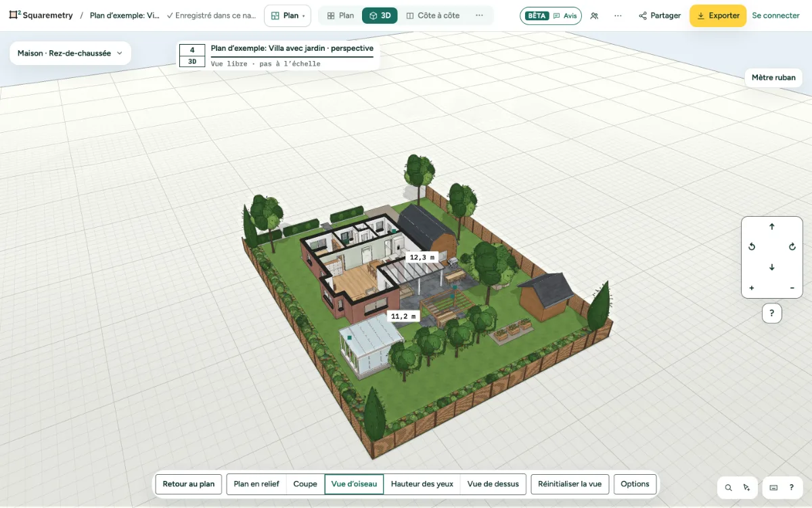The image size is (812, 508).
Task: Open the Options panel button
Action: point(635,484)
